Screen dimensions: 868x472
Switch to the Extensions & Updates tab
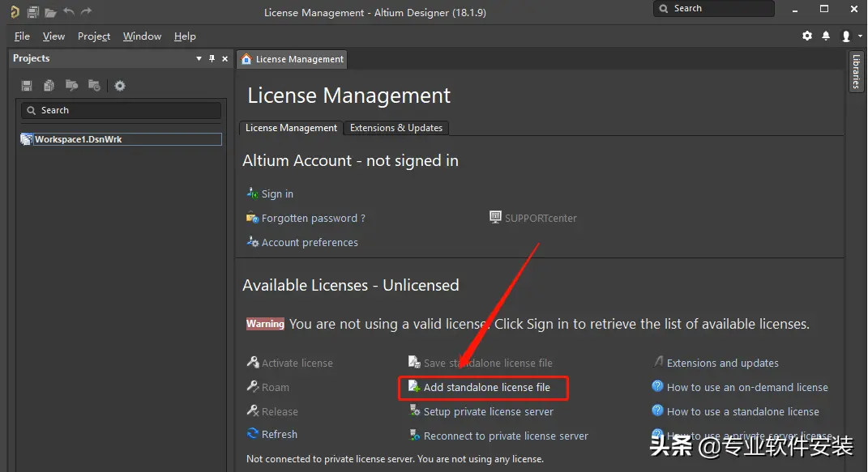pos(396,128)
